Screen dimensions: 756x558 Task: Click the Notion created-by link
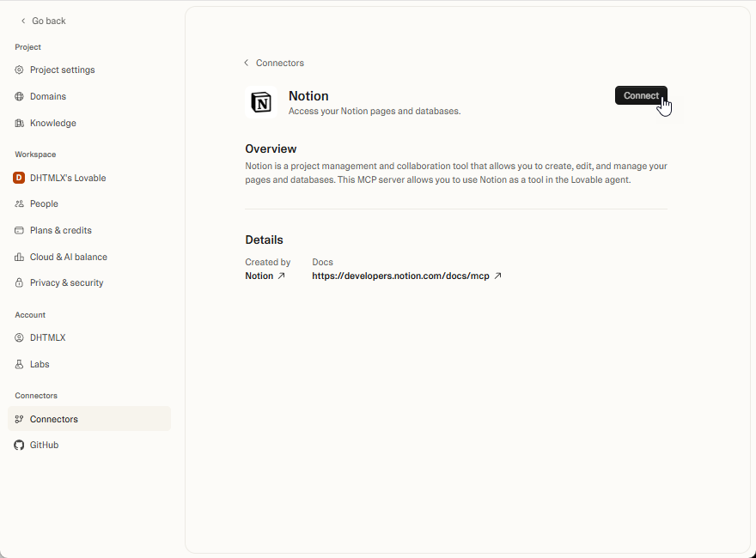point(259,276)
